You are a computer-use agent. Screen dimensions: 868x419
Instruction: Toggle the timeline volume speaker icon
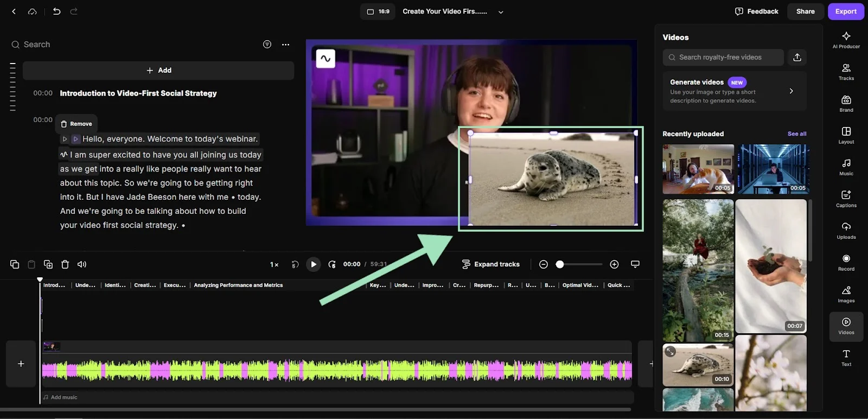[82, 264]
